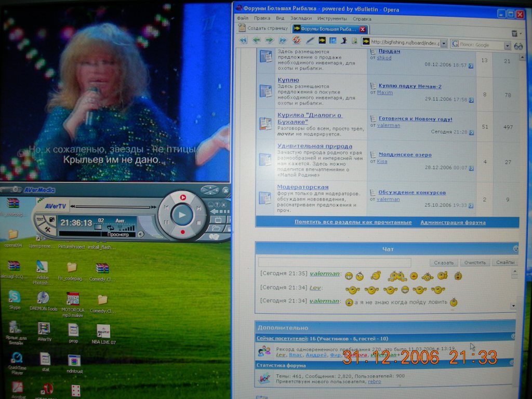Image resolution: width=532 pixels, height=399 pixels.
Task: Open QuickTime Player desktop shortcut
Action: [x=16, y=363]
